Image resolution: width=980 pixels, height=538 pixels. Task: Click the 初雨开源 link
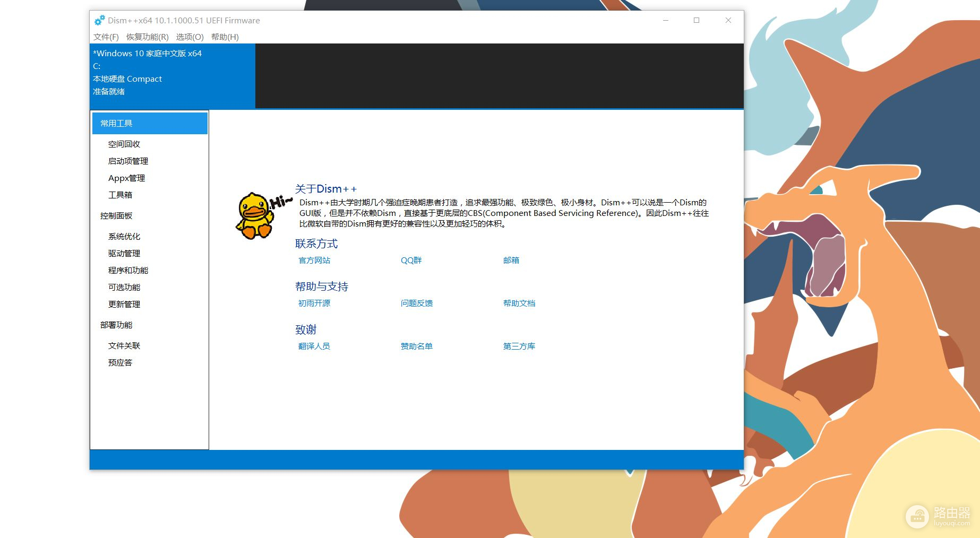(314, 303)
